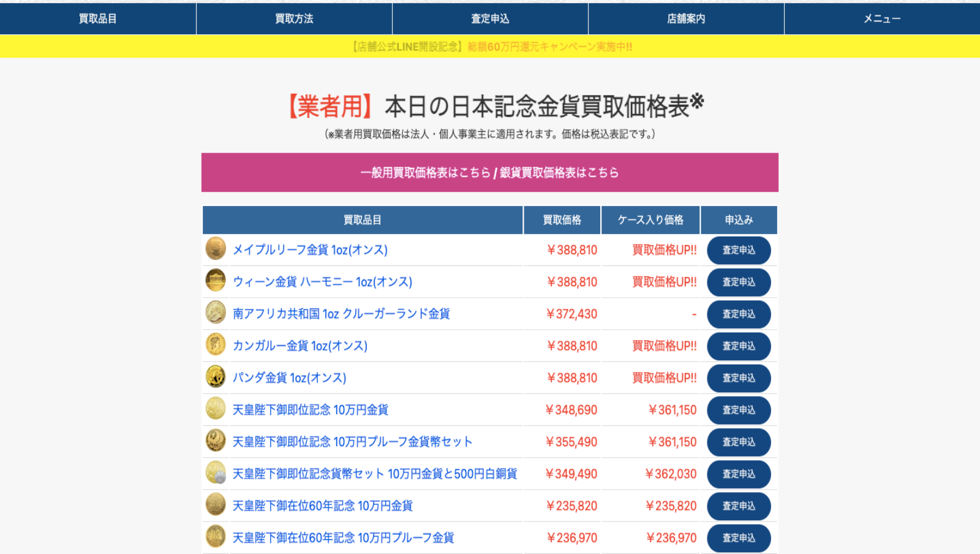Open パンダ金貨 1oz(オンス) product link
Image resolution: width=980 pixels, height=554 pixels.
pyautogui.click(x=290, y=378)
